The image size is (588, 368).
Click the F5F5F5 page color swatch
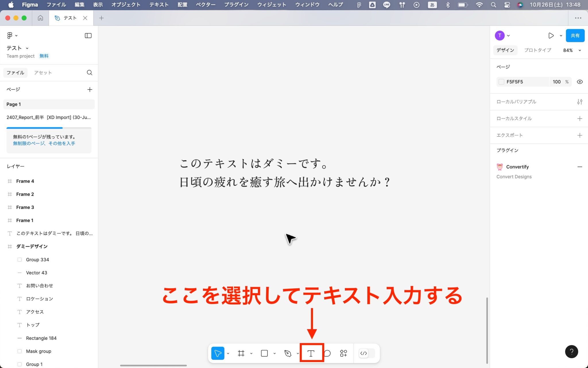(x=501, y=82)
